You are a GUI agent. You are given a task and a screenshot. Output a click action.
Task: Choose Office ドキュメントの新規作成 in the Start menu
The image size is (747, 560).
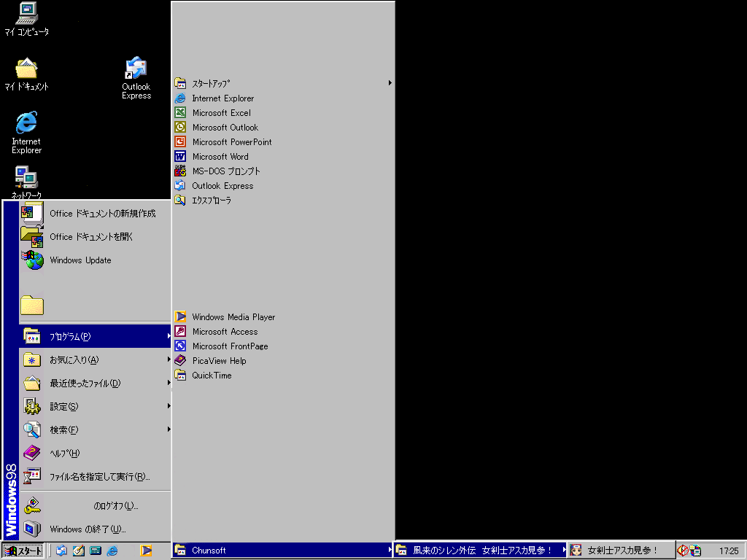tap(95, 214)
